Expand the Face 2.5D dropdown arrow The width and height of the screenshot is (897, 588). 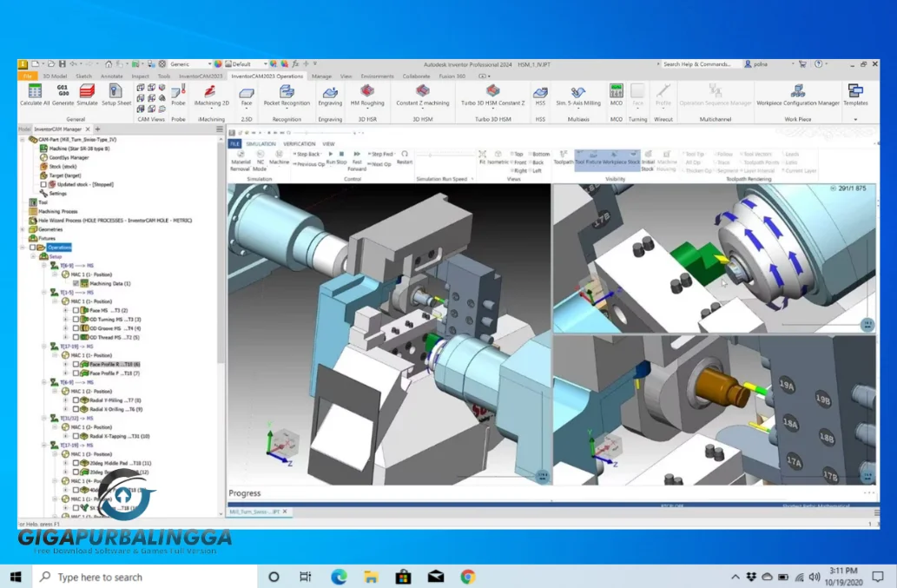(x=246, y=109)
